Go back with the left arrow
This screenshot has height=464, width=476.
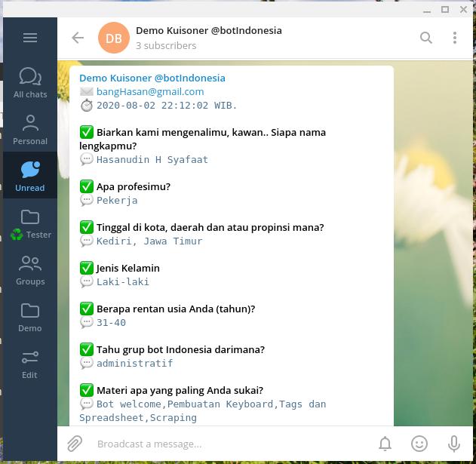coord(78,38)
